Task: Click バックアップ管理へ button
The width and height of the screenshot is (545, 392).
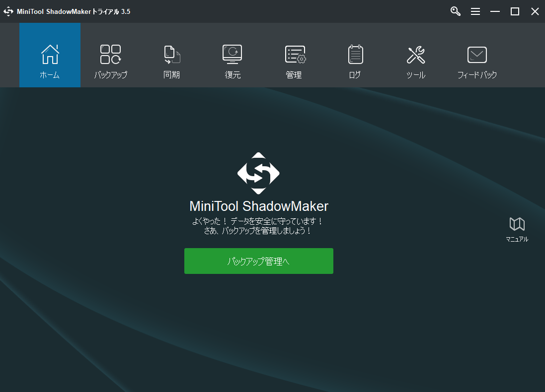Action: (258, 261)
